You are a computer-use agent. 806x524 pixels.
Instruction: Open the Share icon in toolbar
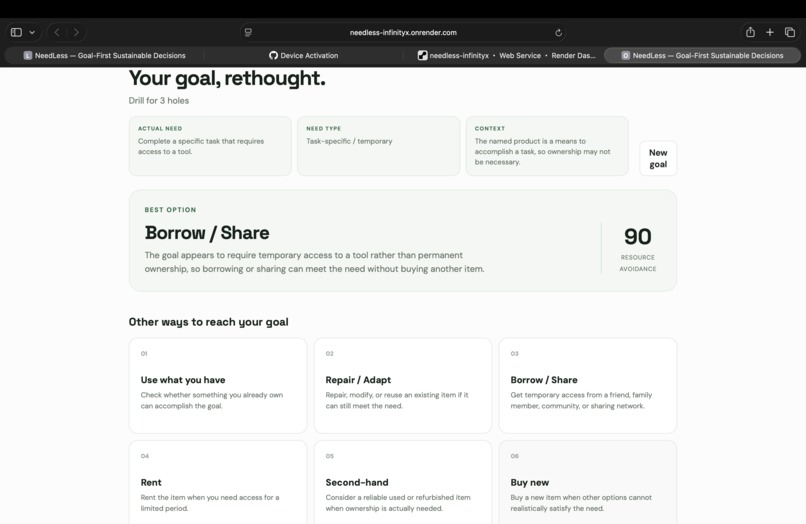coord(750,32)
